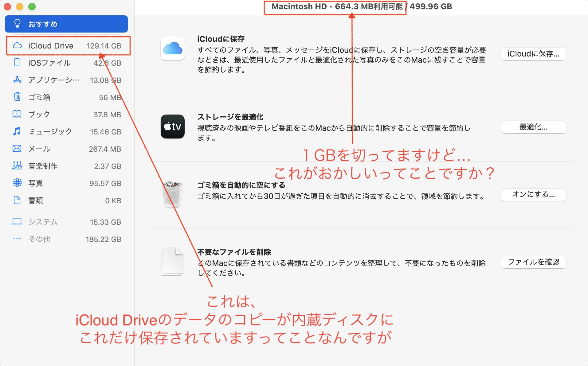The width and height of the screenshot is (588, 366).
Task: Select the おすすめ sidebar item
Action: point(66,24)
